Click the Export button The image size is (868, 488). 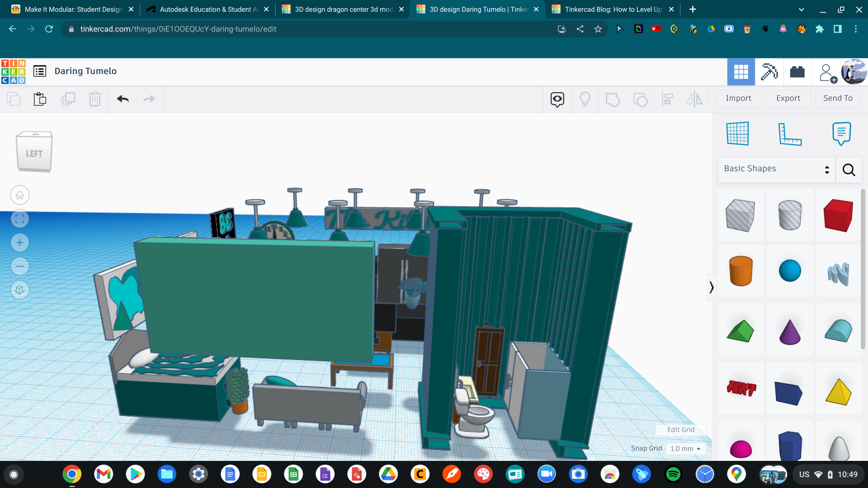point(788,98)
